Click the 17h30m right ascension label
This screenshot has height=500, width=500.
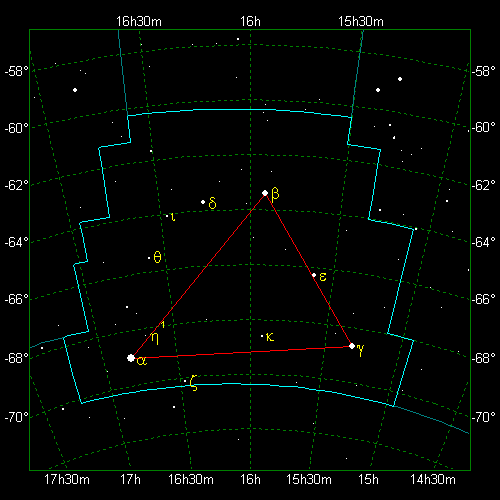click(x=67, y=480)
